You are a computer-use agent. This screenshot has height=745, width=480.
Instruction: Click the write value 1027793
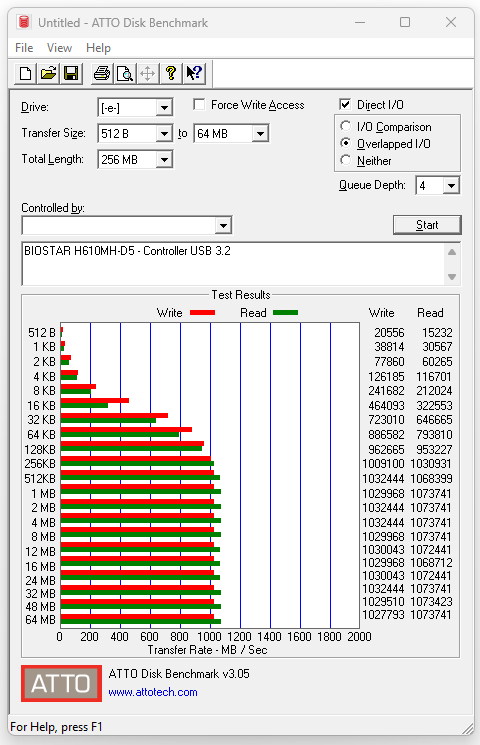[383, 615]
